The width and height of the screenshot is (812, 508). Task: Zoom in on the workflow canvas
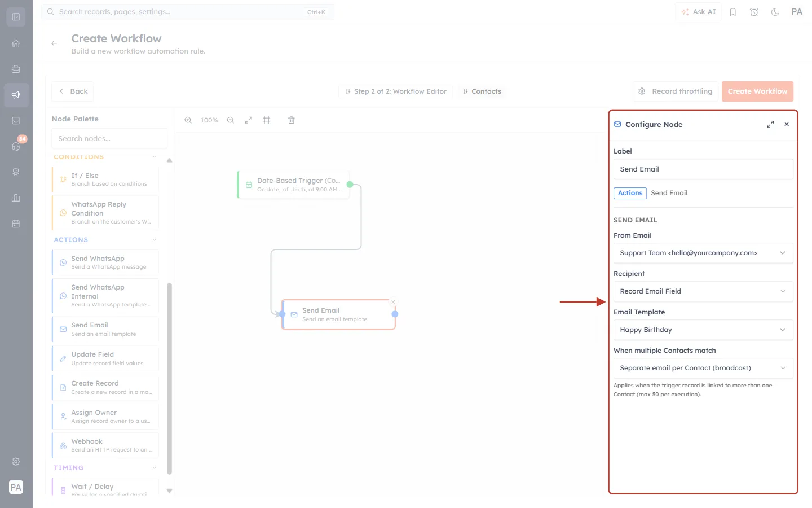(x=188, y=120)
